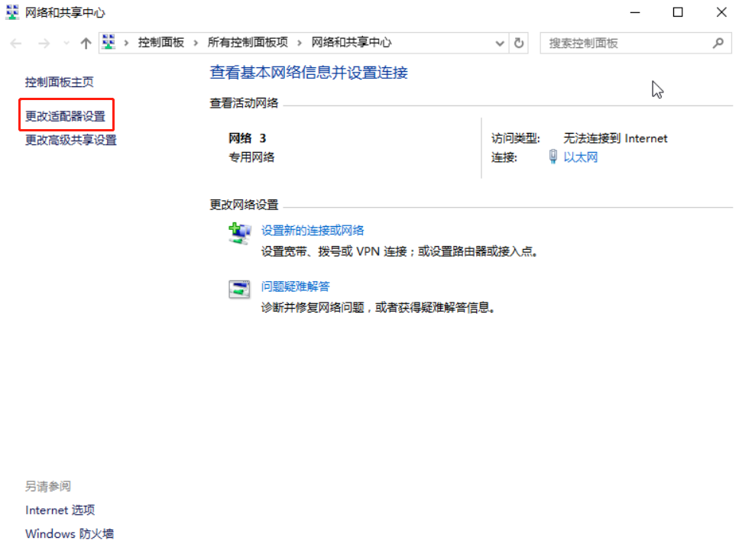
Task: Click the network icon in the title bar
Action: [x=11, y=12]
